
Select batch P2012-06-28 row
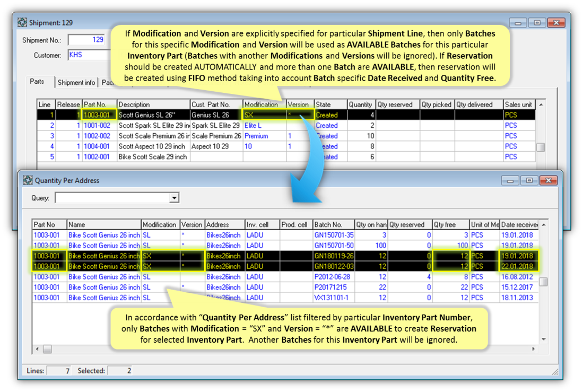pyautogui.click(x=285, y=277)
